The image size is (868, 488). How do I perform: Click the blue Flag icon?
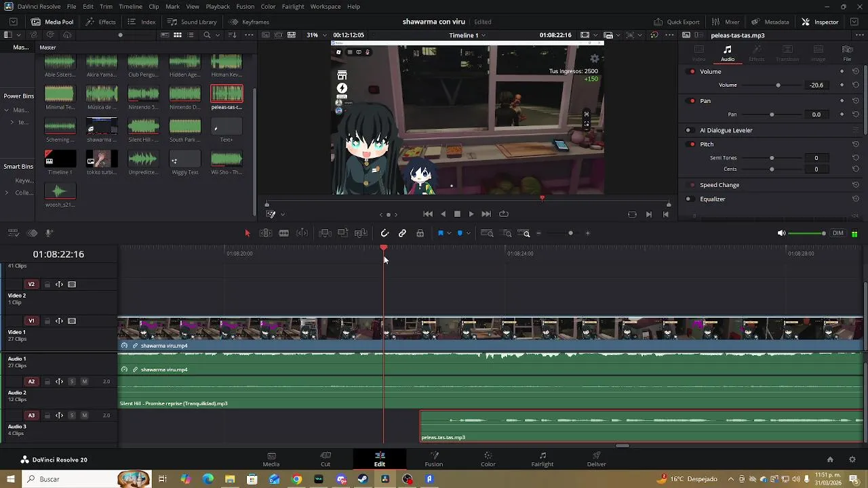(x=440, y=233)
